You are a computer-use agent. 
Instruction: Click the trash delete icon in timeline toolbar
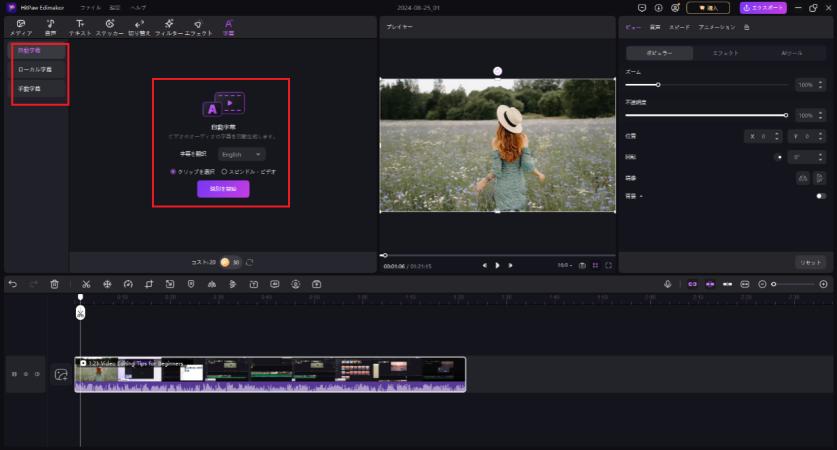pos(54,284)
